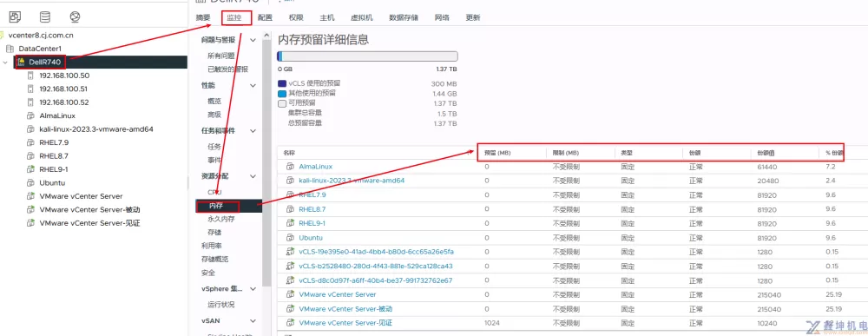Switch to the 网络 tab
This screenshot has height=336, width=868.
442,17
